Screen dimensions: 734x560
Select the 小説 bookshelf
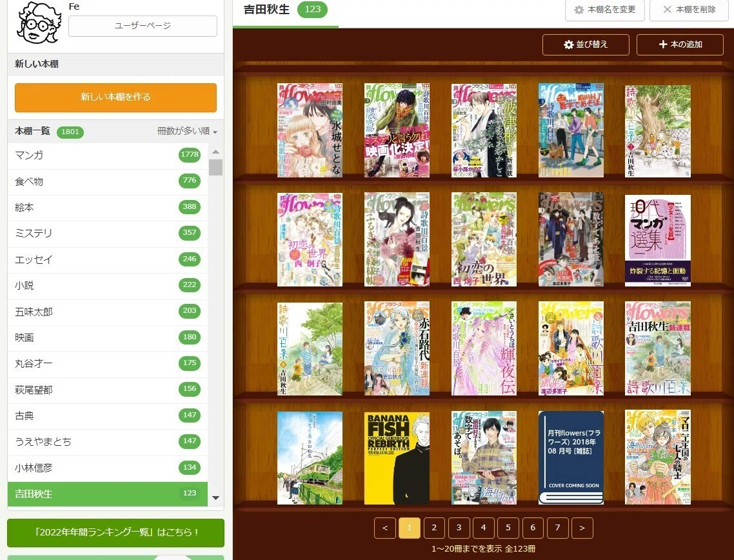[x=108, y=286]
